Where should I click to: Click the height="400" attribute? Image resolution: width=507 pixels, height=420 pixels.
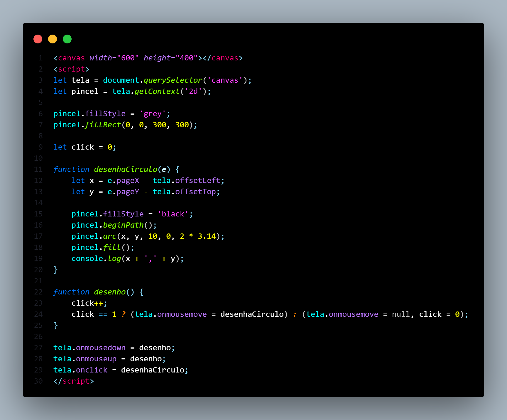click(x=171, y=58)
